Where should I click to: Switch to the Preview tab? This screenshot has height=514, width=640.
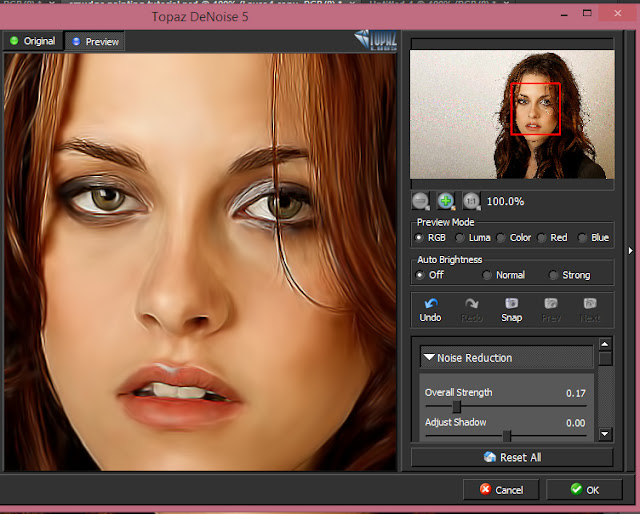click(x=95, y=41)
